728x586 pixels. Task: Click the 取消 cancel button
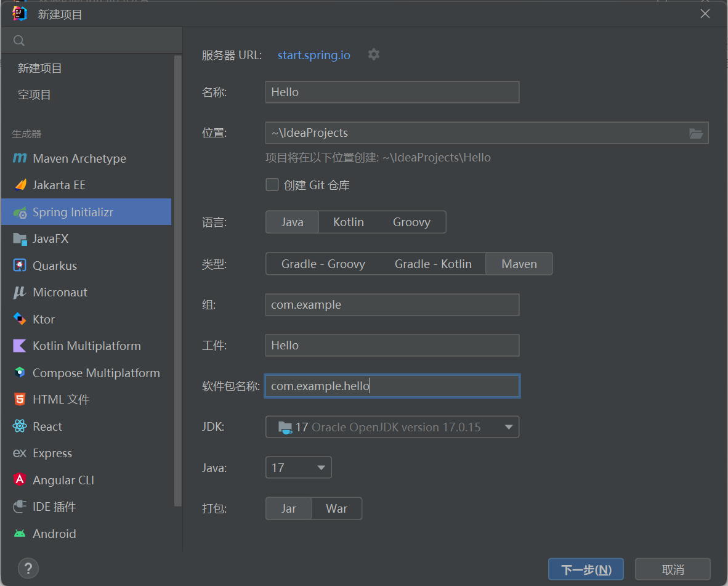673,569
